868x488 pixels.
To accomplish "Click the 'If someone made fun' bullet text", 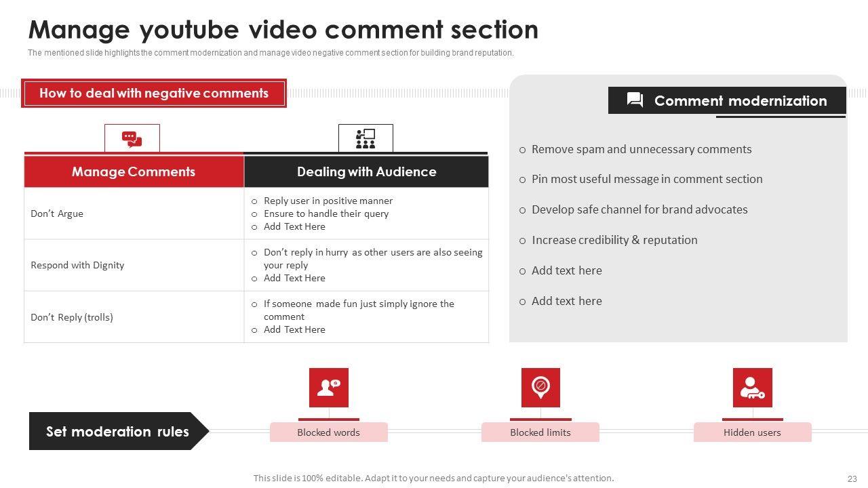I will tap(359, 310).
